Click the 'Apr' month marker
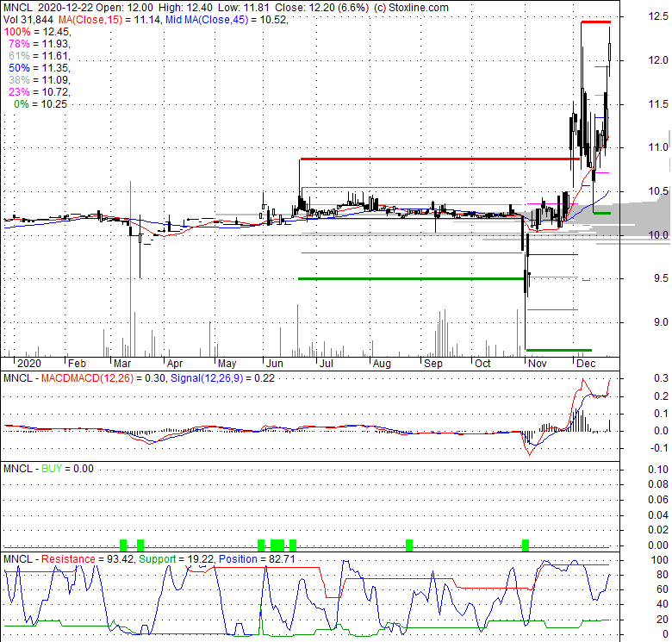 click(x=175, y=364)
